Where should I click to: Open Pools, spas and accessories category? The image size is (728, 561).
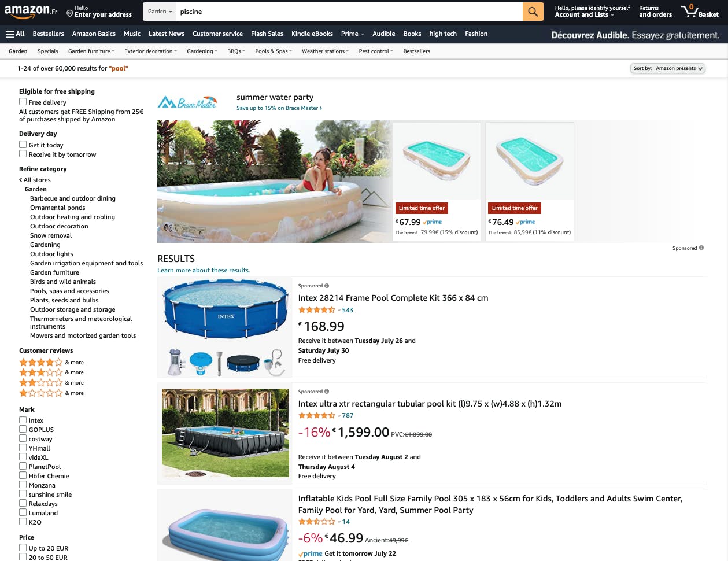coord(69,291)
